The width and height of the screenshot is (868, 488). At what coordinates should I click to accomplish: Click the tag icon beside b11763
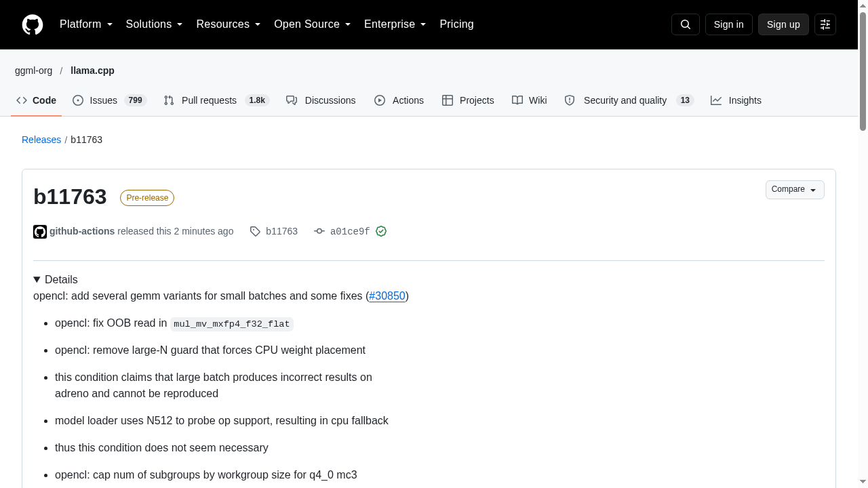click(255, 231)
